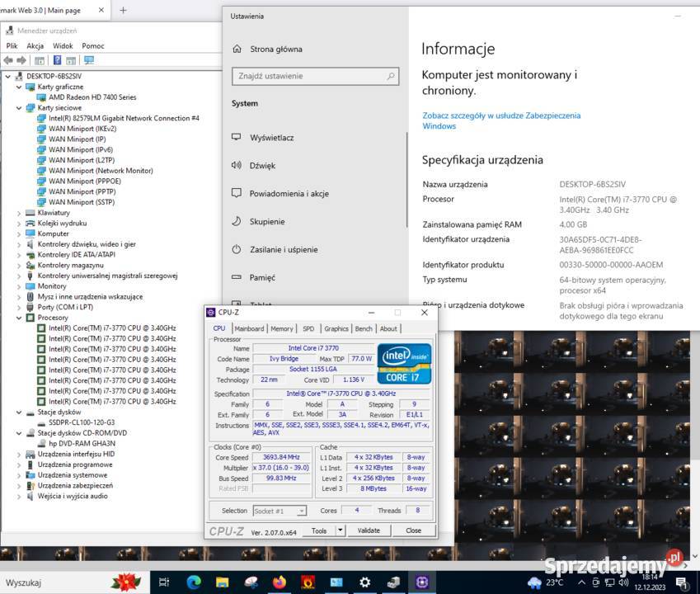Click the Close button in CPU-Z
The height and width of the screenshot is (594, 700).
point(413,530)
